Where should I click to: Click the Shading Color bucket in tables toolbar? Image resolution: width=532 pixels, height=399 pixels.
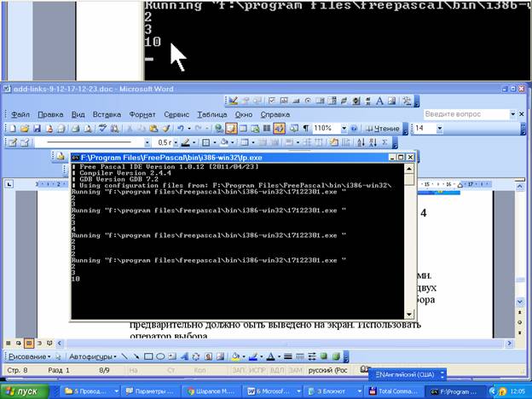pyautogui.click(x=223, y=142)
